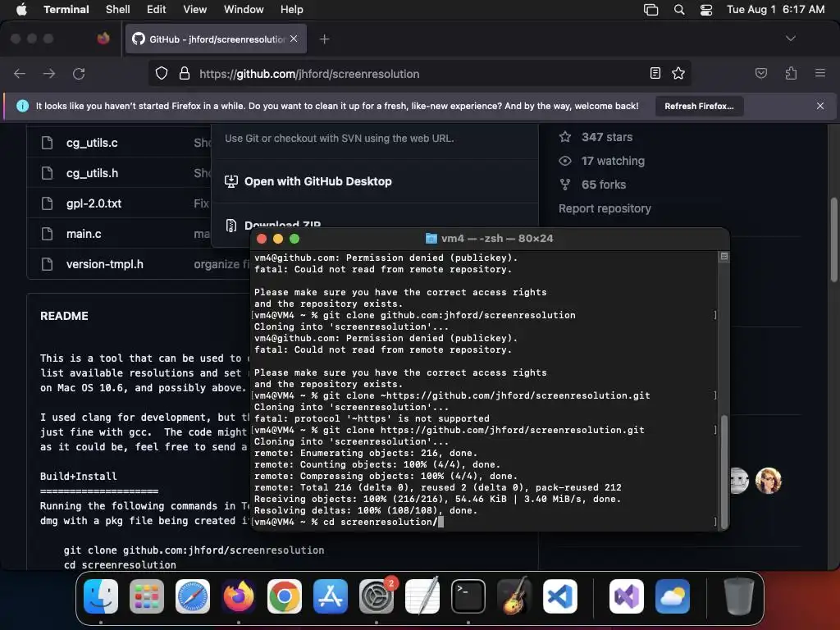840x630 pixels.
Task: Click the site security padlock icon
Action: [185, 73]
